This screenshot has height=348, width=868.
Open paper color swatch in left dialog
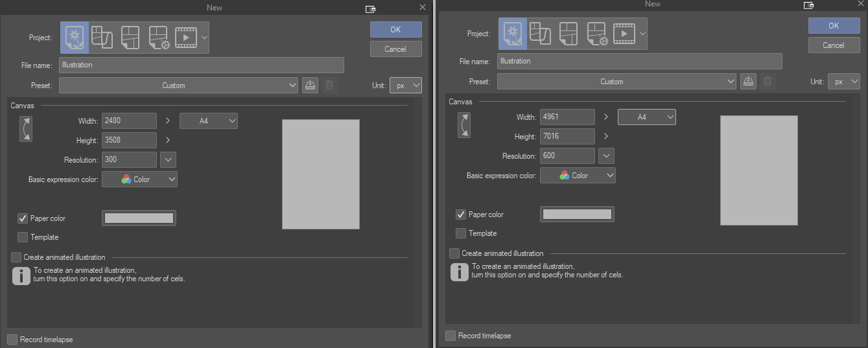click(139, 218)
